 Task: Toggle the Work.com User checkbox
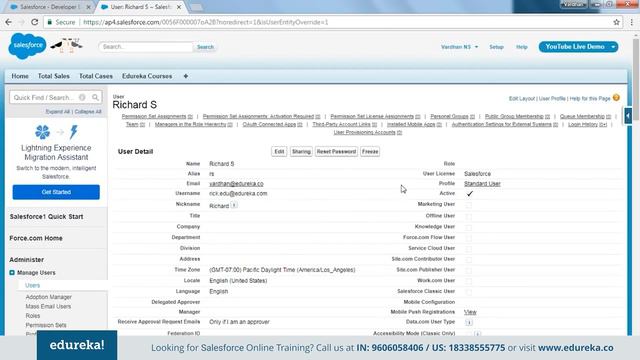click(x=469, y=281)
